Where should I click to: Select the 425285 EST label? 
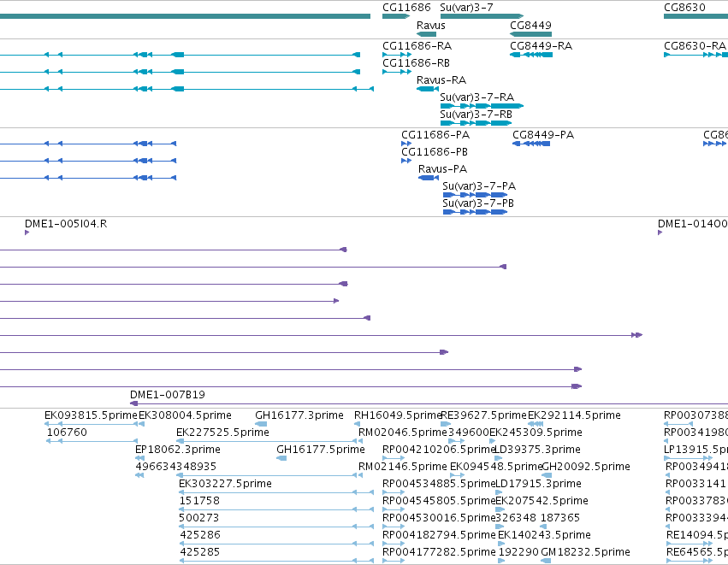199,552
